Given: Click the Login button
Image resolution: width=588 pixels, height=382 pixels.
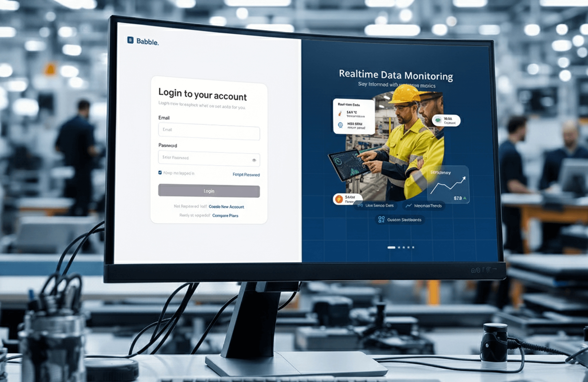Looking at the screenshot, I should point(209,191).
